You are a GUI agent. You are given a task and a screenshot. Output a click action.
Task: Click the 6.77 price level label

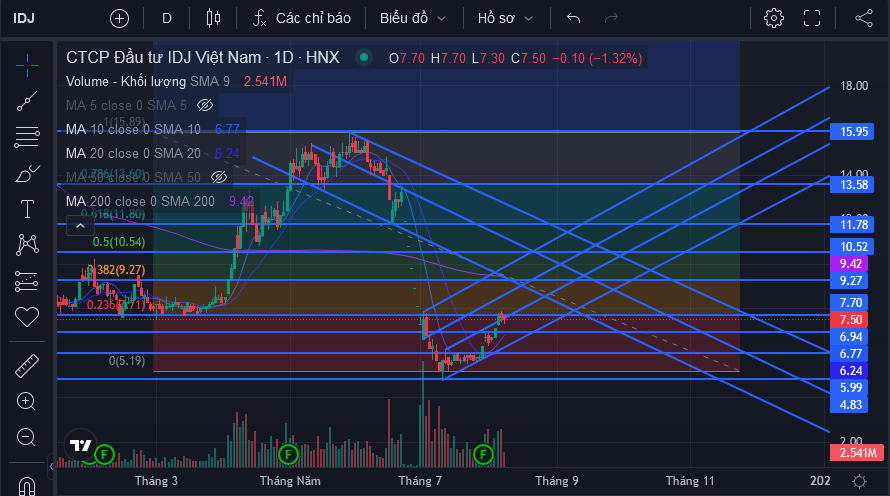point(850,354)
